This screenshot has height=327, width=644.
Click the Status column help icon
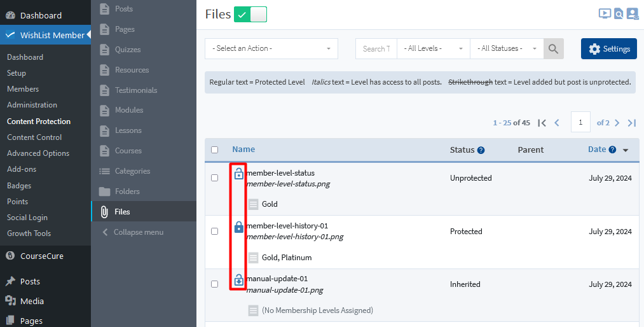click(x=481, y=150)
